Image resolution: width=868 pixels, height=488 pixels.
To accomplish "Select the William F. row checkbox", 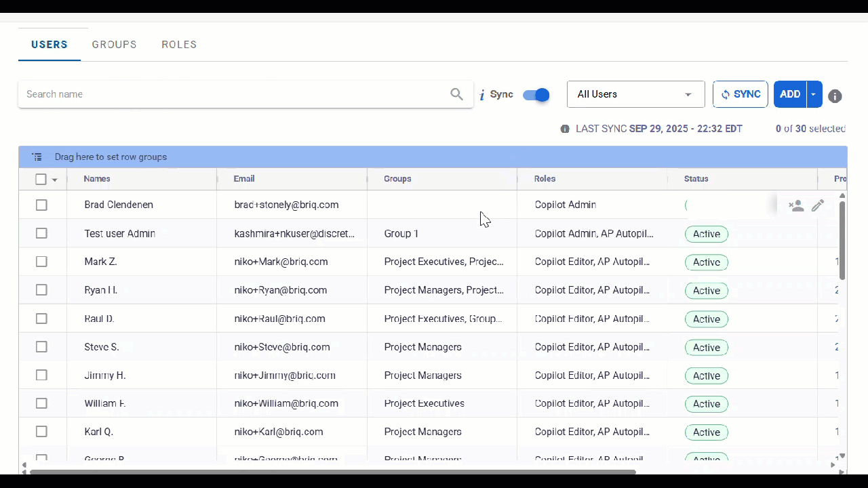I will point(41,403).
